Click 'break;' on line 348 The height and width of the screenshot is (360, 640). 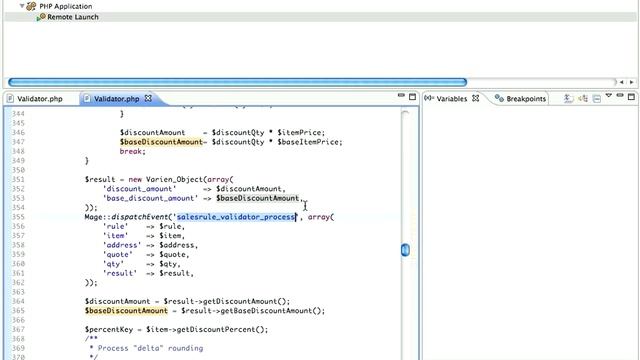pyautogui.click(x=133, y=151)
